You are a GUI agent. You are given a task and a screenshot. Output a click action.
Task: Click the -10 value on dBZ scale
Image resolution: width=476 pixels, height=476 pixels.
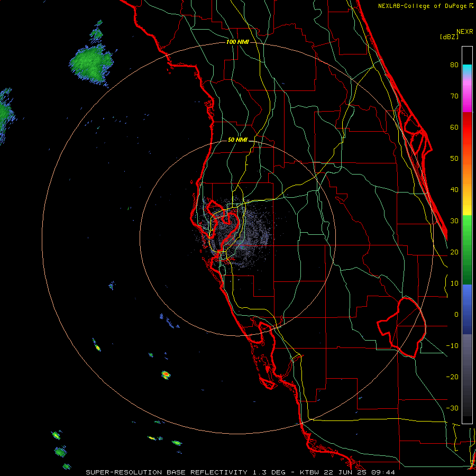click(452, 345)
